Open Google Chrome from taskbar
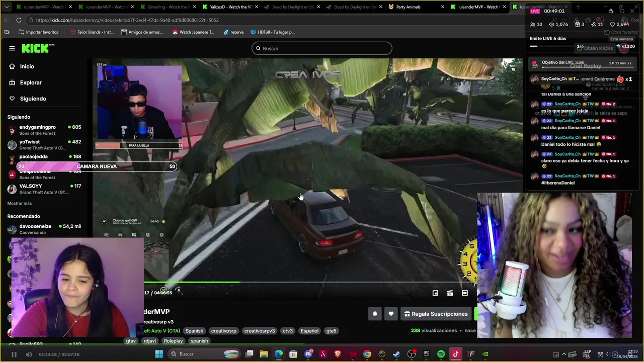Viewport: 644px width, 362px height. 367,354
